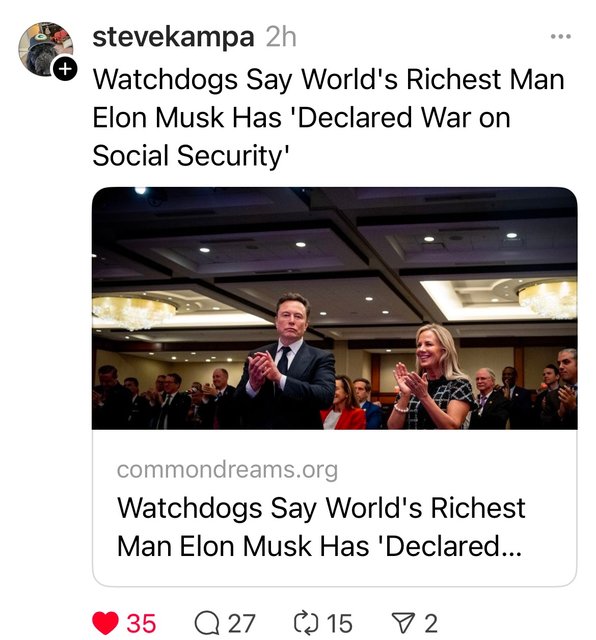Tap the blonde woman clapping in the photo
The image size is (596, 640).
(x=431, y=378)
